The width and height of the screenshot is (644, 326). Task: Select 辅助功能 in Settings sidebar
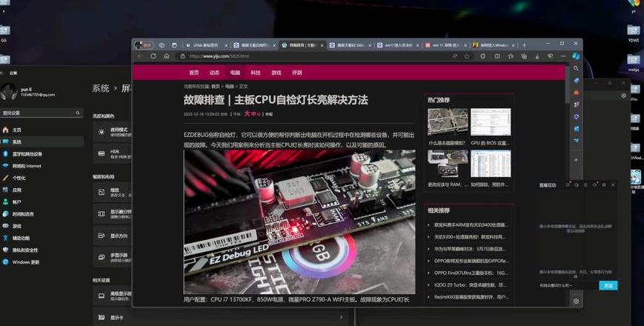coord(42,238)
